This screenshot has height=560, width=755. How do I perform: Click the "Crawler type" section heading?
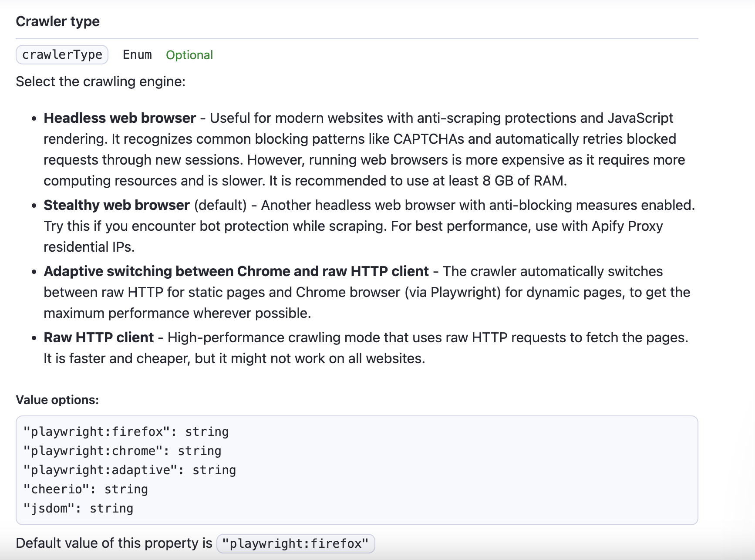click(x=57, y=21)
